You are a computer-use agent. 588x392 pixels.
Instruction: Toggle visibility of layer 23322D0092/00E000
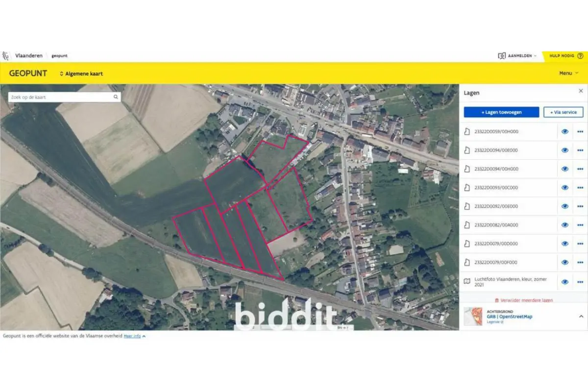pos(565,206)
